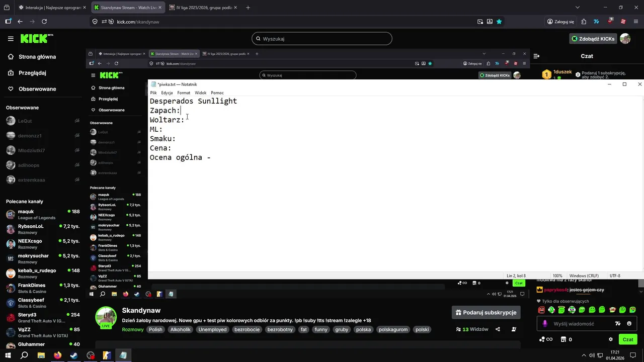This screenshot has width=644, height=362.
Task: Follow Skandynaw with person-plus icon
Action: 514,329
